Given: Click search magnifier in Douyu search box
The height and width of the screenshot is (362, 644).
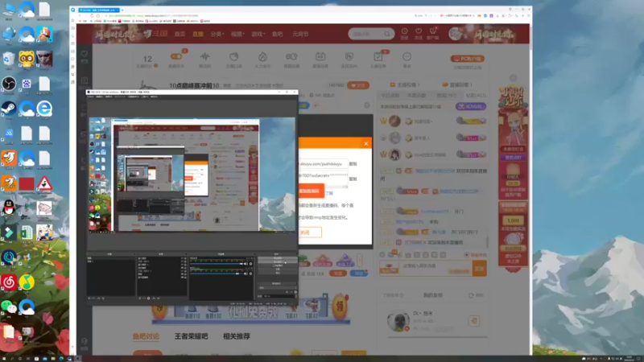Looking at the screenshot, I should click(387, 34).
